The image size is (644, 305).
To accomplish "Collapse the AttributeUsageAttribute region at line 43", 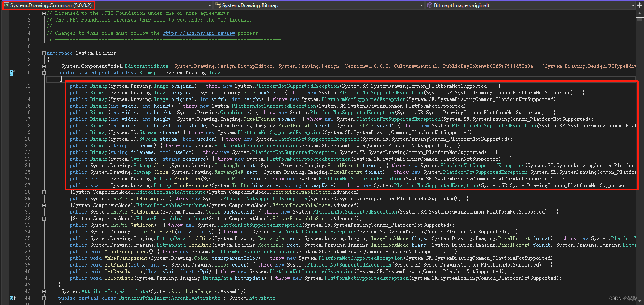I will (44, 291).
